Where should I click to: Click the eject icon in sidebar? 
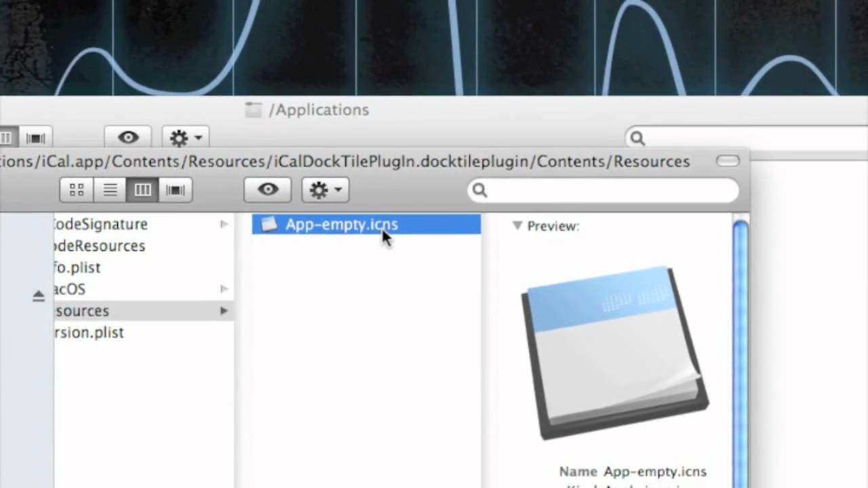pyautogui.click(x=39, y=296)
